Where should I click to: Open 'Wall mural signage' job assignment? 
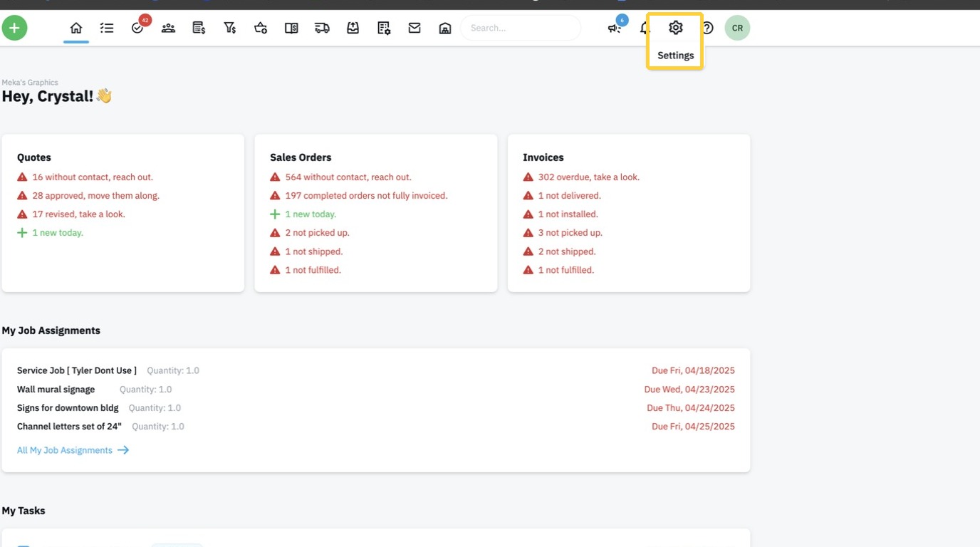(56, 390)
